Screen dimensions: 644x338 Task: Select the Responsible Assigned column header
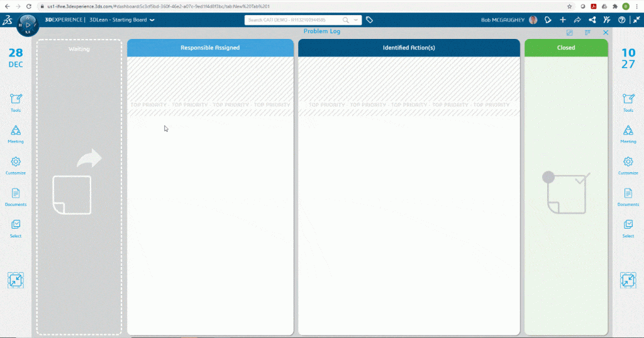pos(210,48)
